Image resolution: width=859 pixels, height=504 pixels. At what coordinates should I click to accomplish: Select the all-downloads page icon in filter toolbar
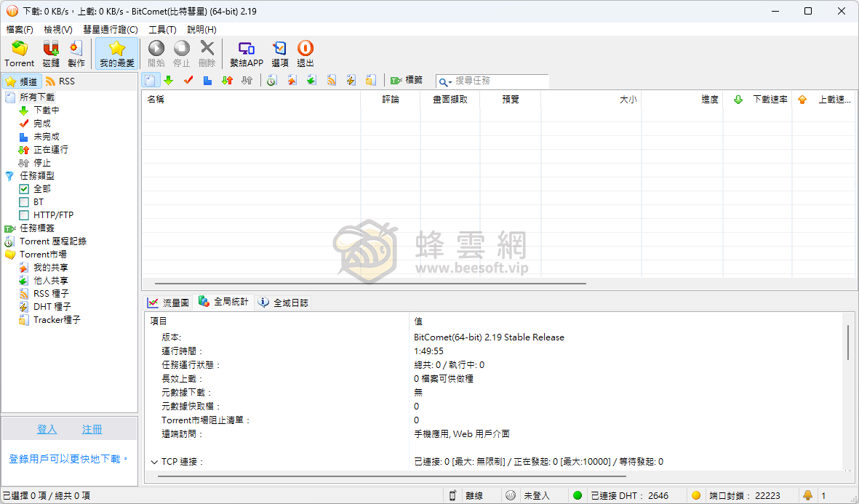tap(150, 81)
